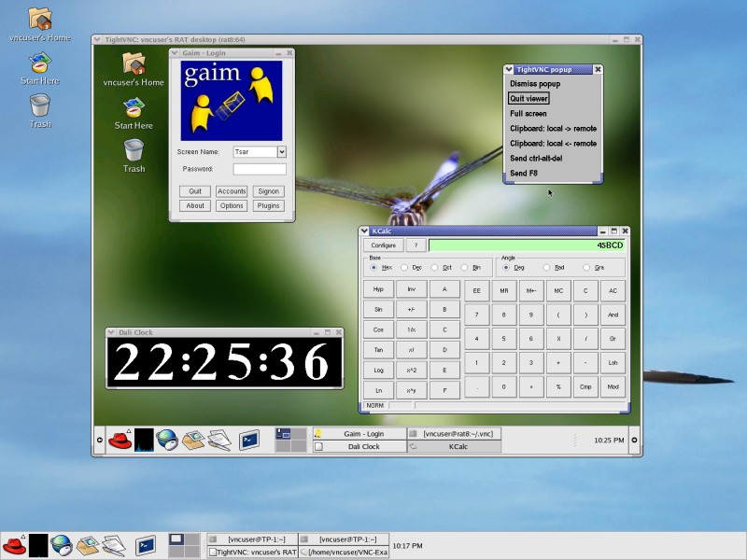Switch to the Dali Clock taskbar entry
Viewport: 747px width, 560px height.
(x=359, y=447)
